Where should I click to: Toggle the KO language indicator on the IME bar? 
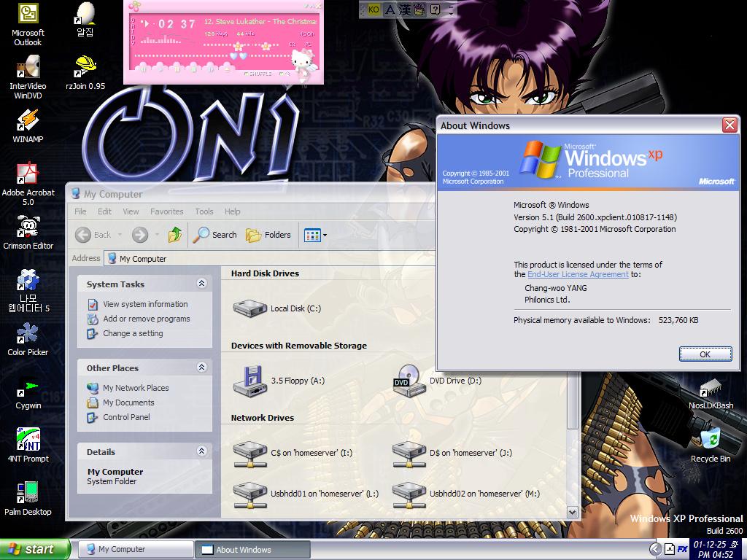373,9
